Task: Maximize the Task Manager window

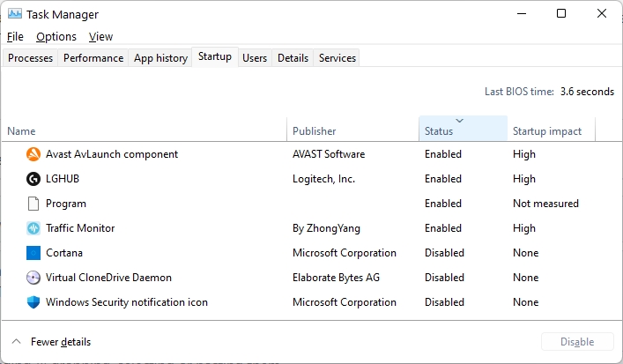Action: click(x=561, y=13)
